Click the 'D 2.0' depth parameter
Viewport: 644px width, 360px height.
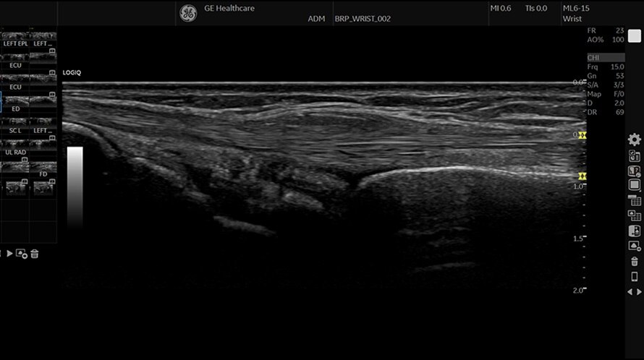pos(606,103)
